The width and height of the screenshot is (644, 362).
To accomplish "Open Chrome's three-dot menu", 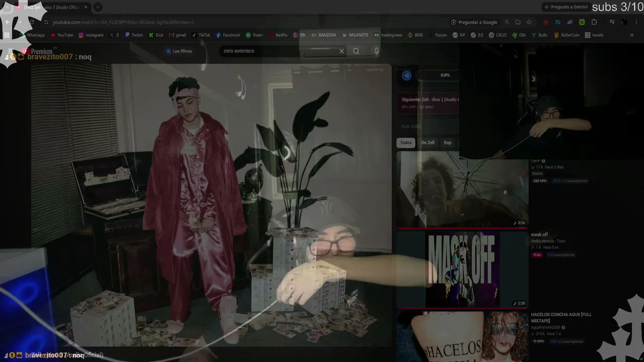I will coord(636,22).
